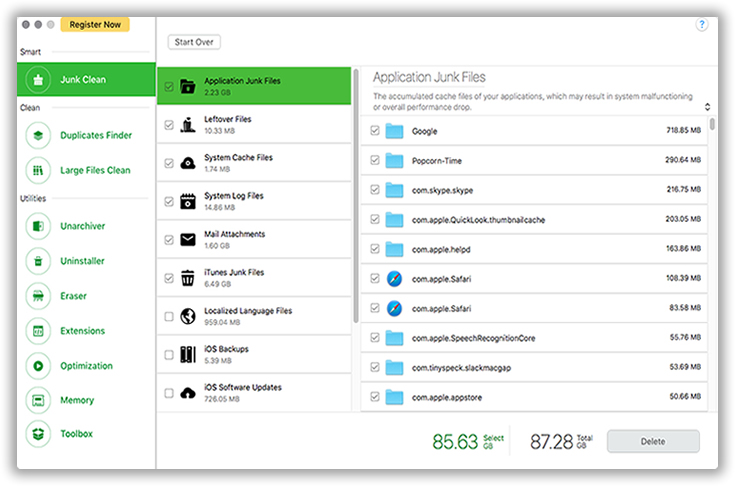The width and height of the screenshot is (735, 486).
Task: Click the Application Junk Files folder icon
Action: click(x=188, y=86)
